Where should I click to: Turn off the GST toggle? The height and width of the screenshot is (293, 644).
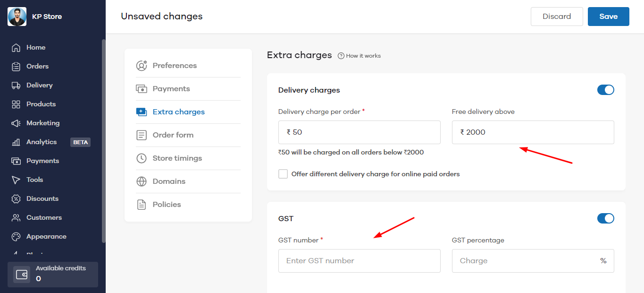pos(605,218)
